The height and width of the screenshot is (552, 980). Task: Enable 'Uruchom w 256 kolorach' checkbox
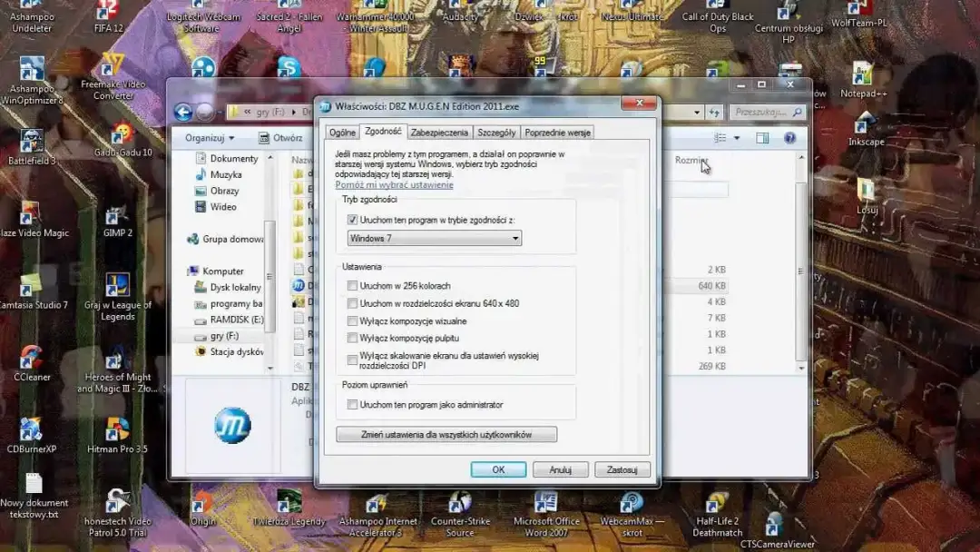(x=353, y=286)
